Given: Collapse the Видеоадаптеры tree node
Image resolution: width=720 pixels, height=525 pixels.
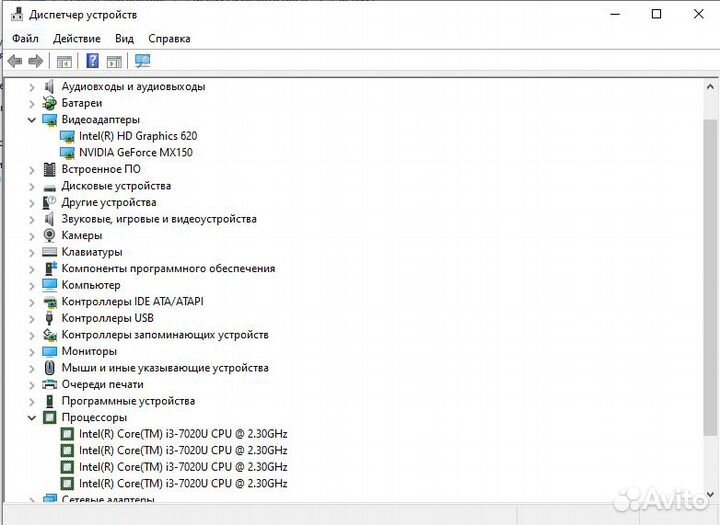Looking at the screenshot, I should [x=32, y=120].
